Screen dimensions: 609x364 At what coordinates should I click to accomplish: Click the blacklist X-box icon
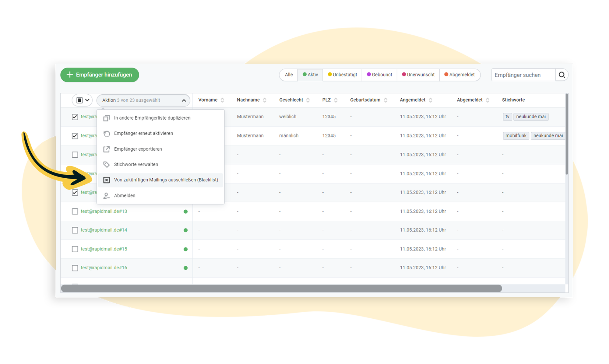pyautogui.click(x=106, y=180)
